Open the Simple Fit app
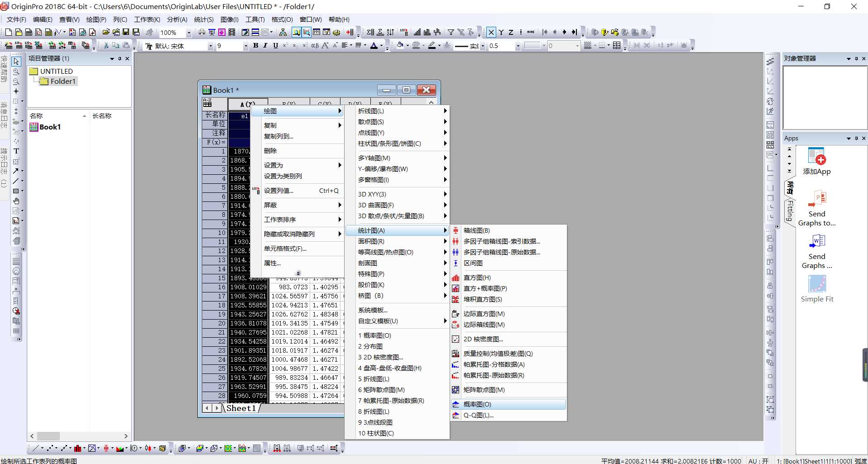This screenshot has width=868, height=464. [x=817, y=289]
